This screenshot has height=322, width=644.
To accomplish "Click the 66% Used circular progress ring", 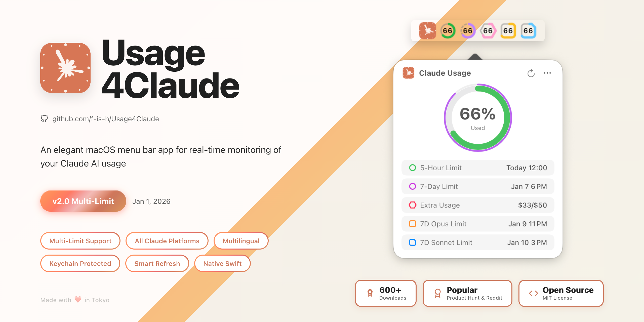I will point(478,118).
